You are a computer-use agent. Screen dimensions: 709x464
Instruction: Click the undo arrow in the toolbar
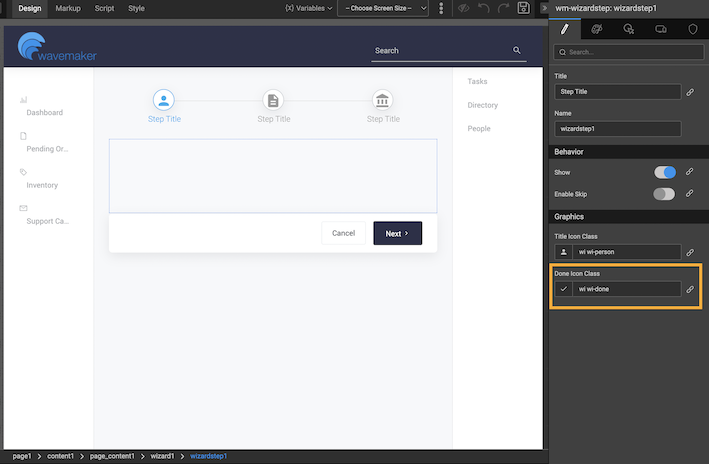pos(484,8)
